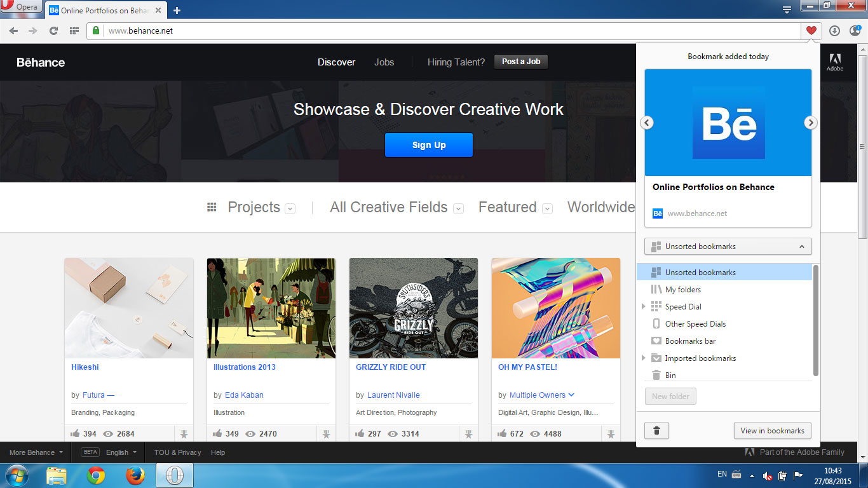868x488 pixels.
Task: Expand the Multiple Owners dropdown
Action: [542, 395]
